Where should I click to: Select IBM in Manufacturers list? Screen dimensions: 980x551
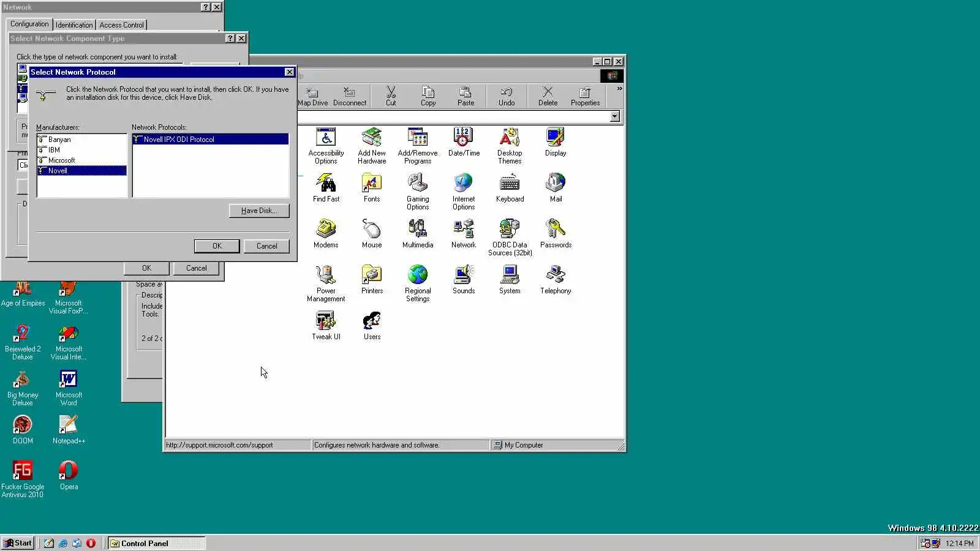point(81,150)
